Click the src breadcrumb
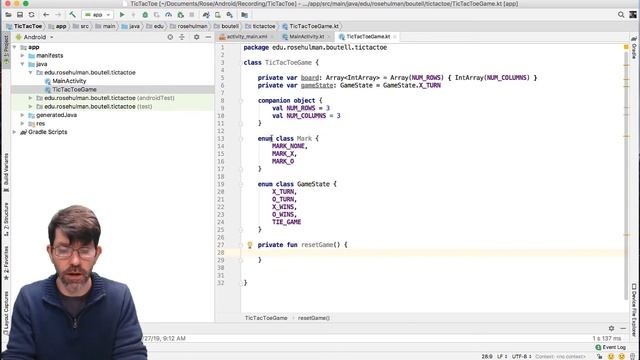This screenshot has height=360, width=640. [x=81, y=26]
